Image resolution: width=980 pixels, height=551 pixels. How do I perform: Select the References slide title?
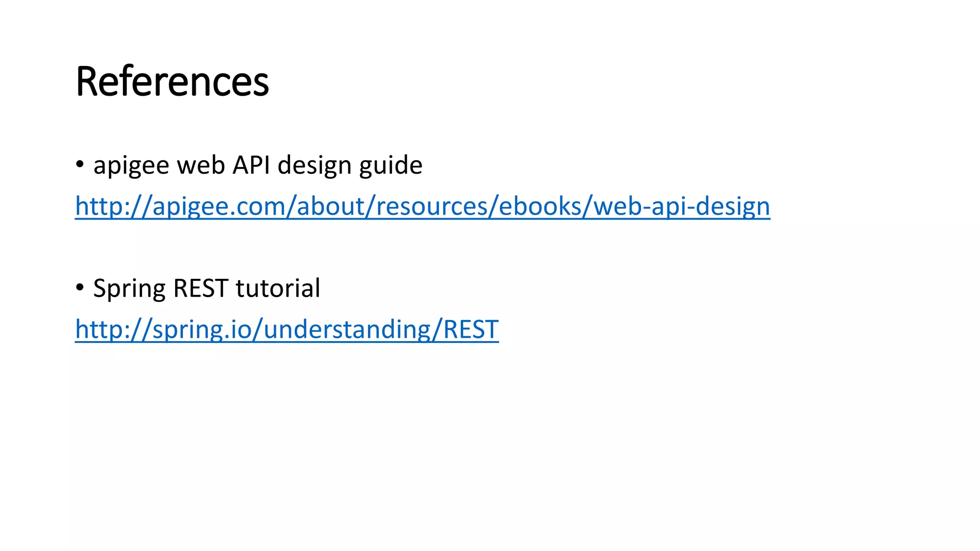pos(172,81)
